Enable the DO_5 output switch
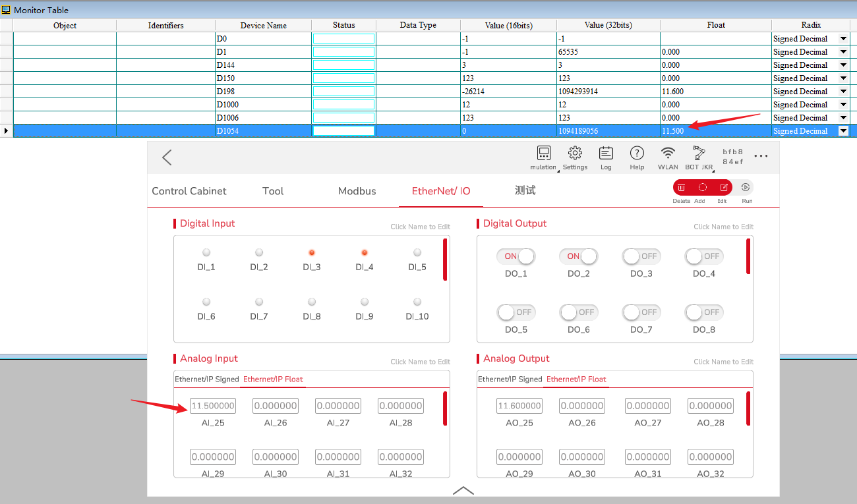 click(x=516, y=312)
